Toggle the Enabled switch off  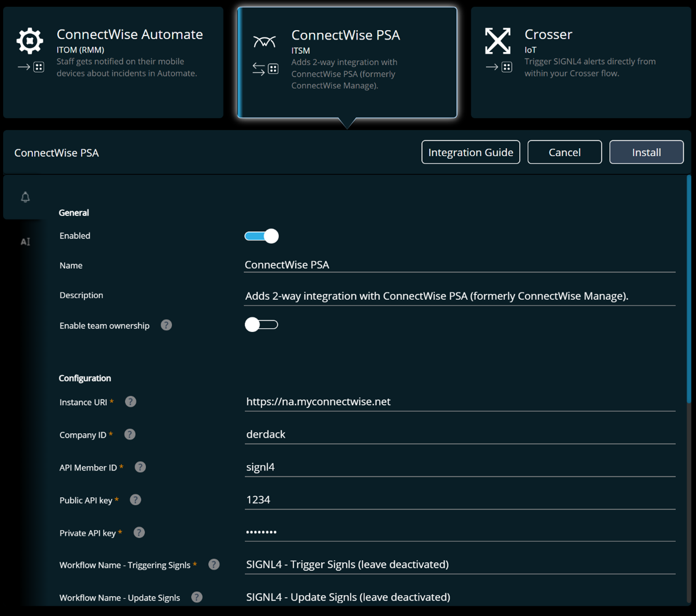click(261, 236)
